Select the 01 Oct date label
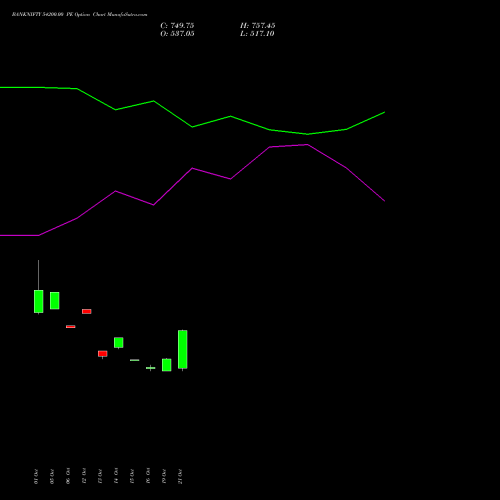The height and width of the screenshot is (500, 500). (x=36, y=476)
